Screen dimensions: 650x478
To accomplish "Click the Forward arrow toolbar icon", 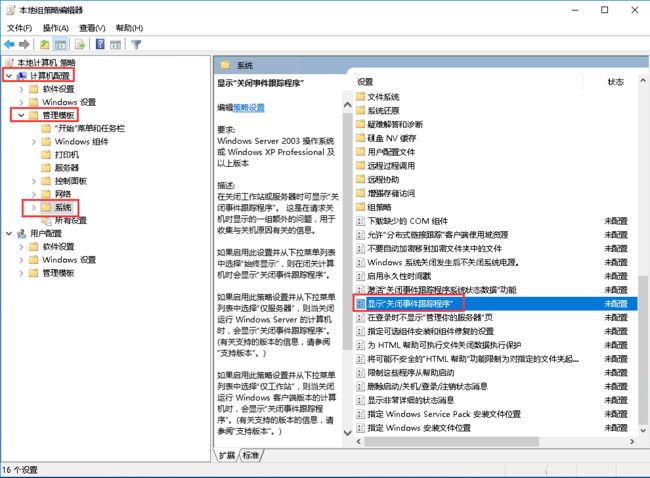I will click(x=24, y=44).
